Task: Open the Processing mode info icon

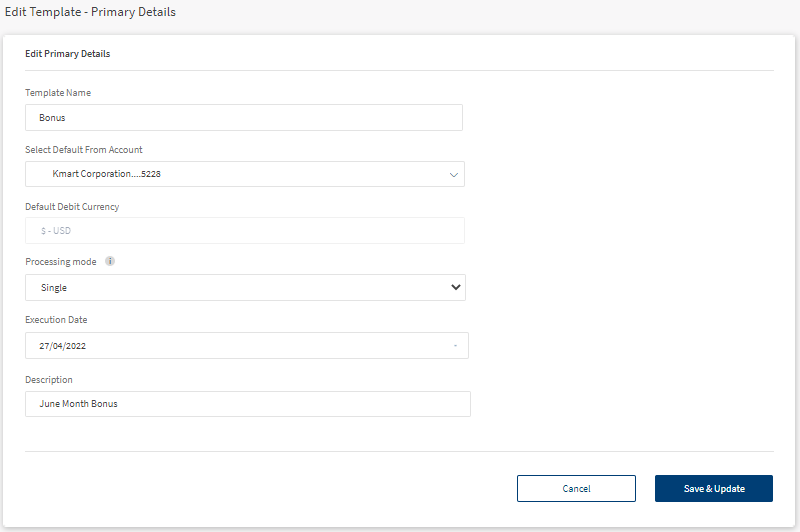Action: click(x=110, y=261)
